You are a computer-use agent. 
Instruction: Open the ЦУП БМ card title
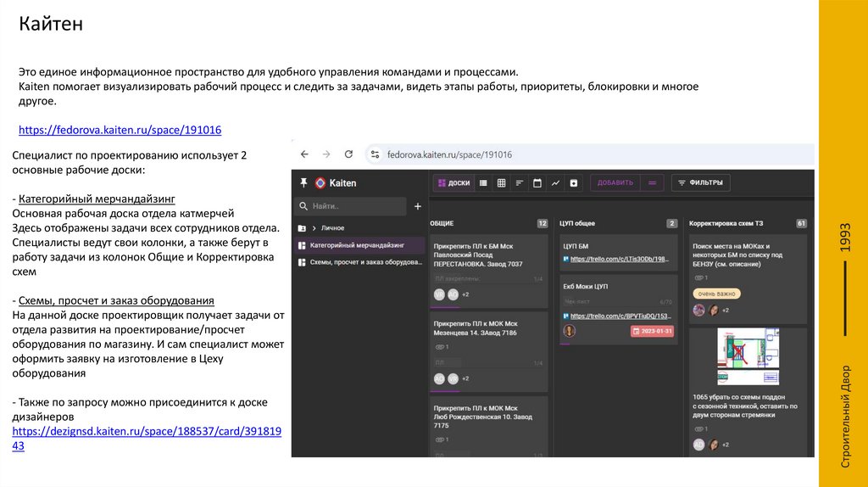pyautogui.click(x=576, y=247)
